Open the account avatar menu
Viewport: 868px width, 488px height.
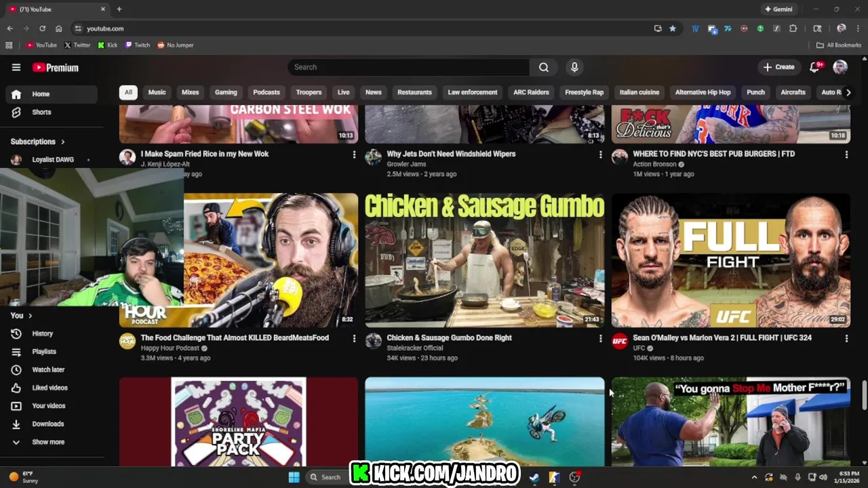tap(840, 67)
